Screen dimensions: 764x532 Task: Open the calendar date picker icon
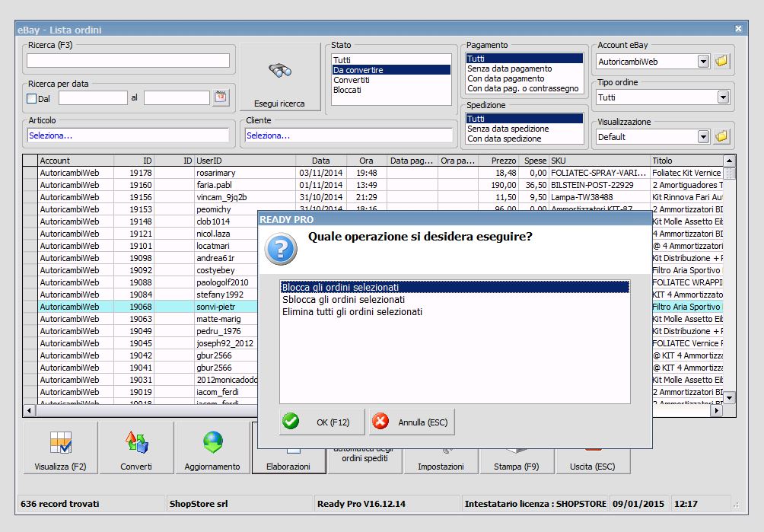(x=220, y=97)
